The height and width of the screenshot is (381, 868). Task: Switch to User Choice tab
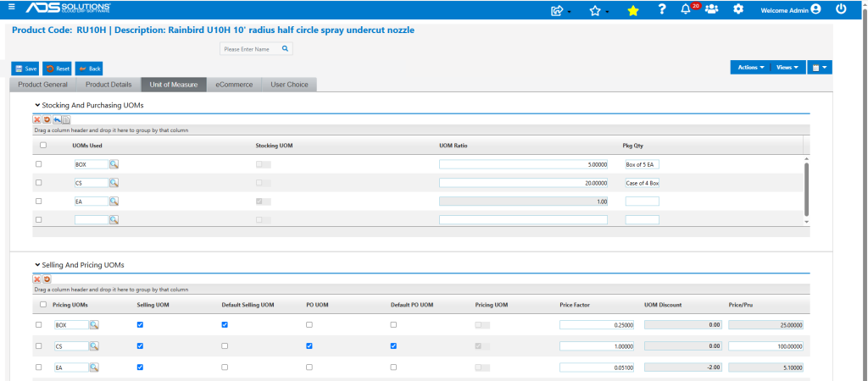290,85
